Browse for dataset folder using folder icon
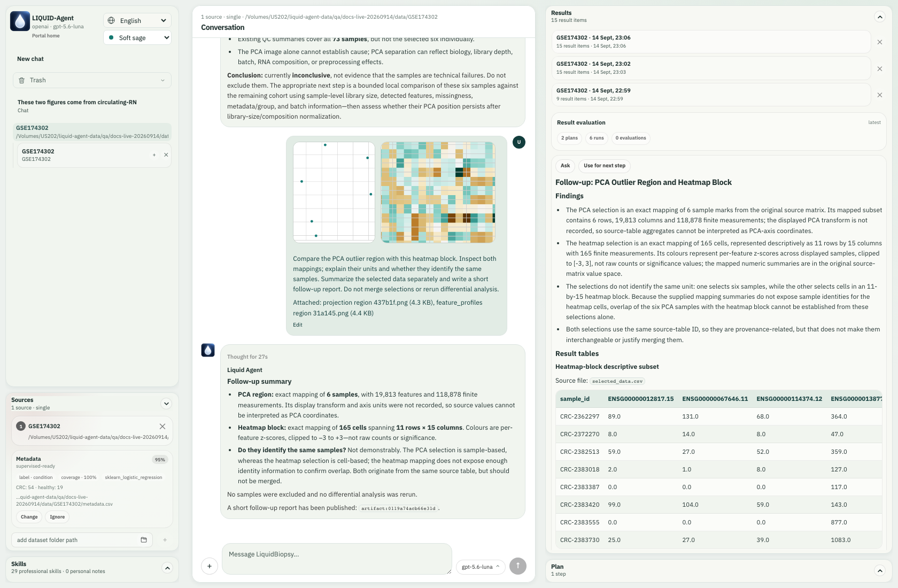Screen dimensions: 898x588 (144, 540)
